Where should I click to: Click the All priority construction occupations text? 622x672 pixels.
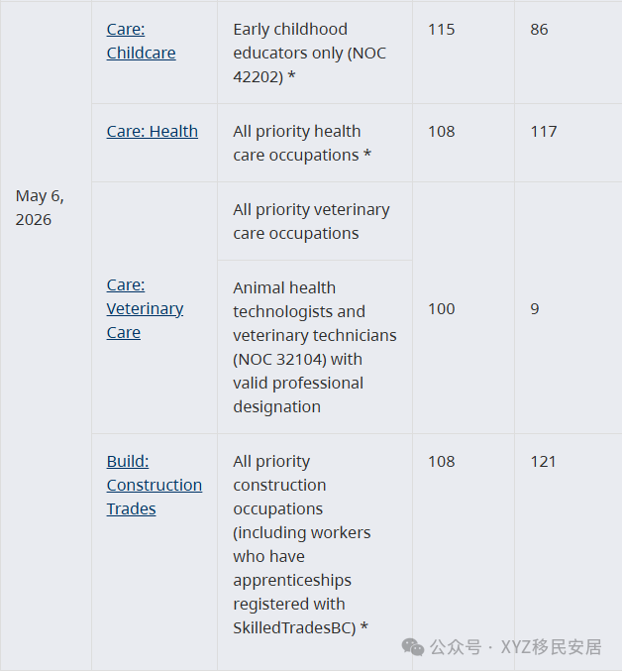301,544
